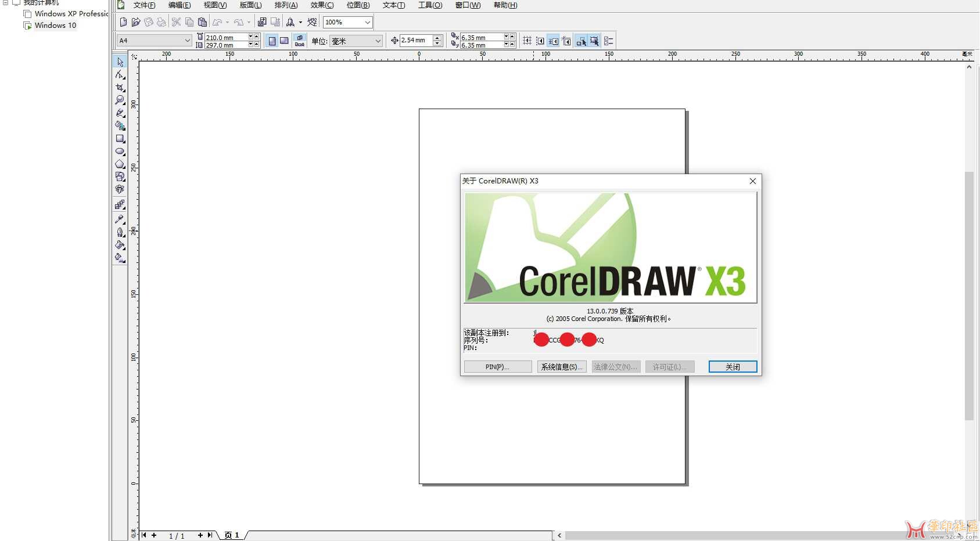
Task: Create a new document from toolbar
Action: [123, 22]
